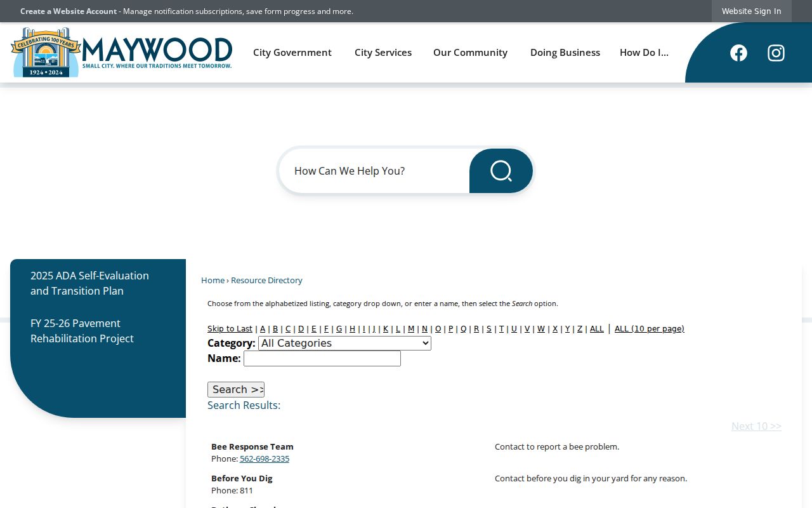Filter listing by letter M

click(411, 329)
